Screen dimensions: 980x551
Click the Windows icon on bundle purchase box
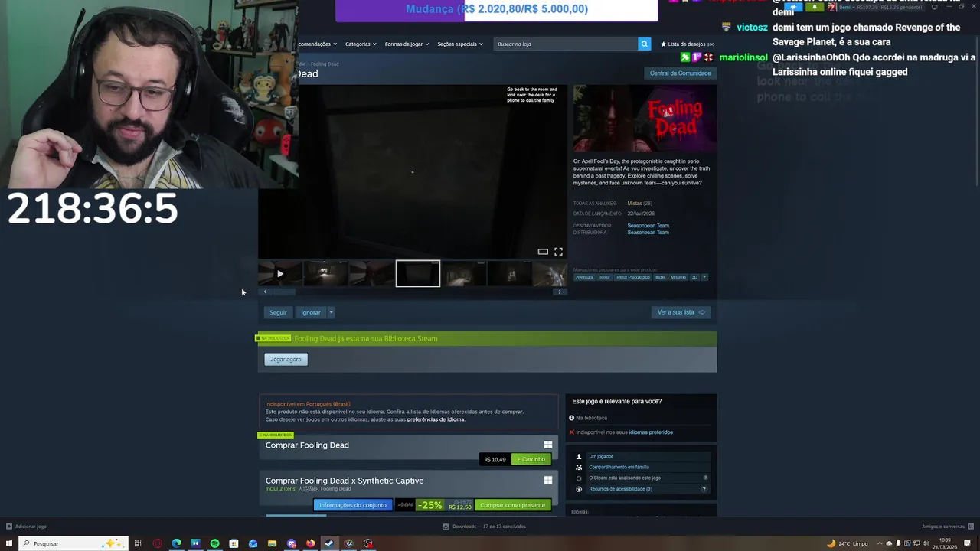pos(547,481)
